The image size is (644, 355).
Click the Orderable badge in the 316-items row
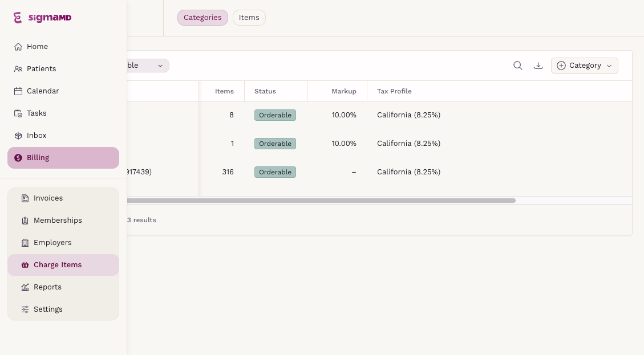[x=275, y=172]
